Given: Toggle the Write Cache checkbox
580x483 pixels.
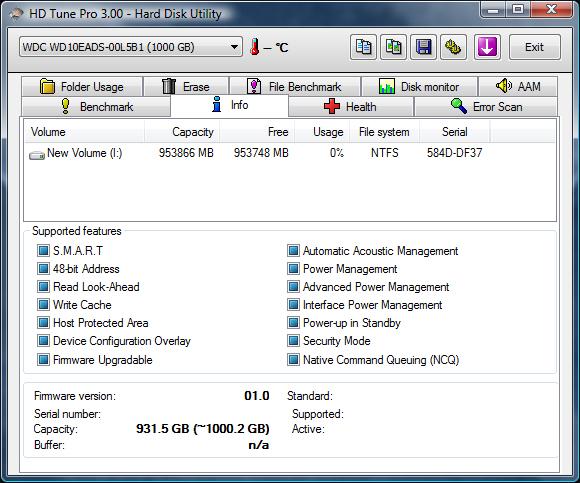Looking at the screenshot, I should [x=43, y=305].
